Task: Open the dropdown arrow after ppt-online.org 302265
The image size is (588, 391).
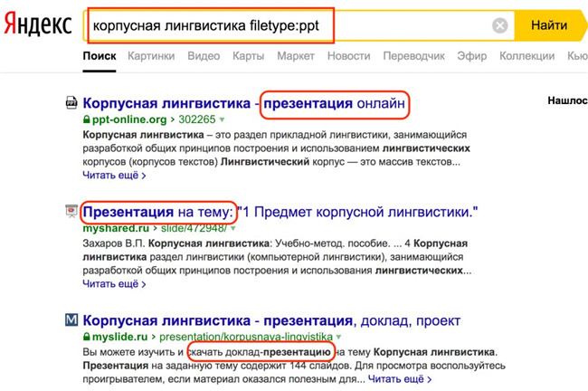Action: point(222,119)
